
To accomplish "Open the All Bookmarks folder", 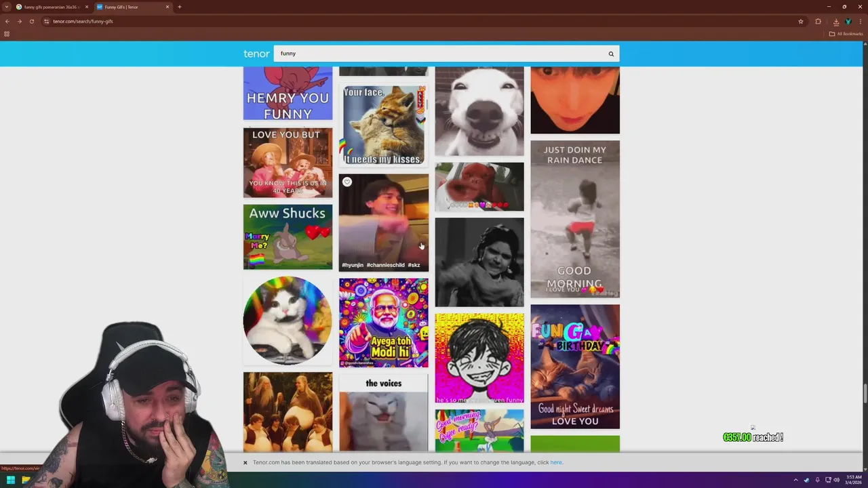I will 846,34.
